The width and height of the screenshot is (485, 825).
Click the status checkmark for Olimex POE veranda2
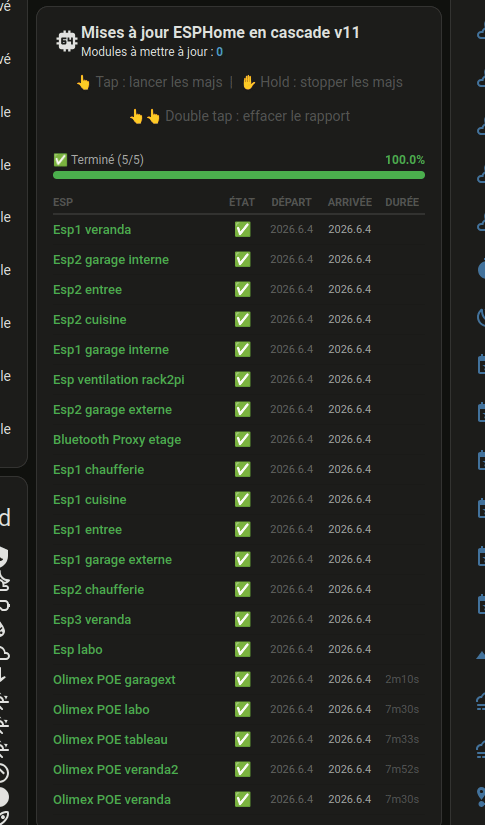click(x=242, y=769)
